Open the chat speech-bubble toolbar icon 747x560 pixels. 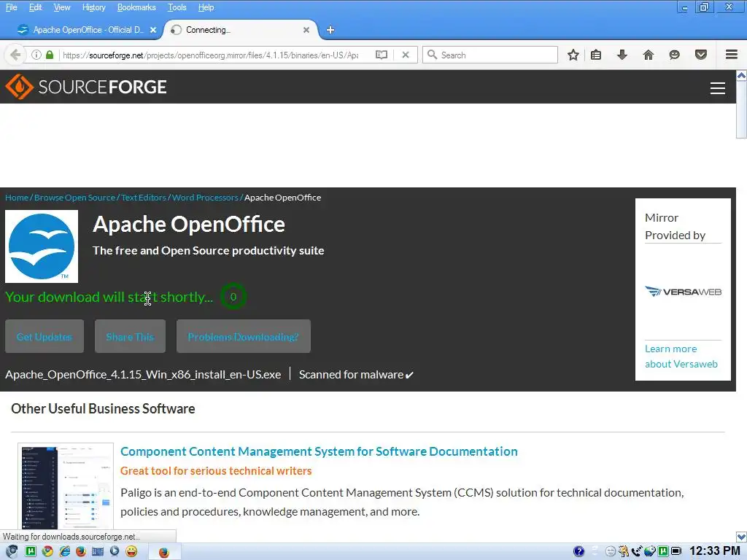674,55
